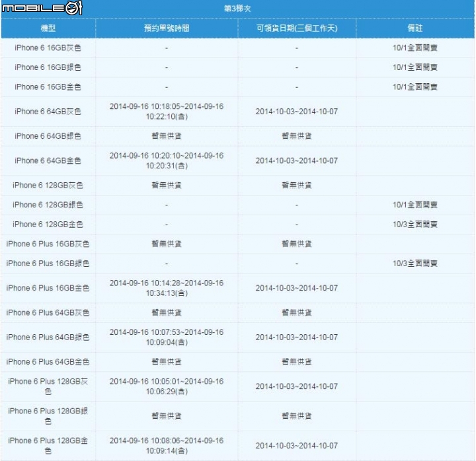Click 暫無供貨 in reservation column for Plus 128GB銀色
The width and height of the screenshot is (476, 461).
(167, 416)
